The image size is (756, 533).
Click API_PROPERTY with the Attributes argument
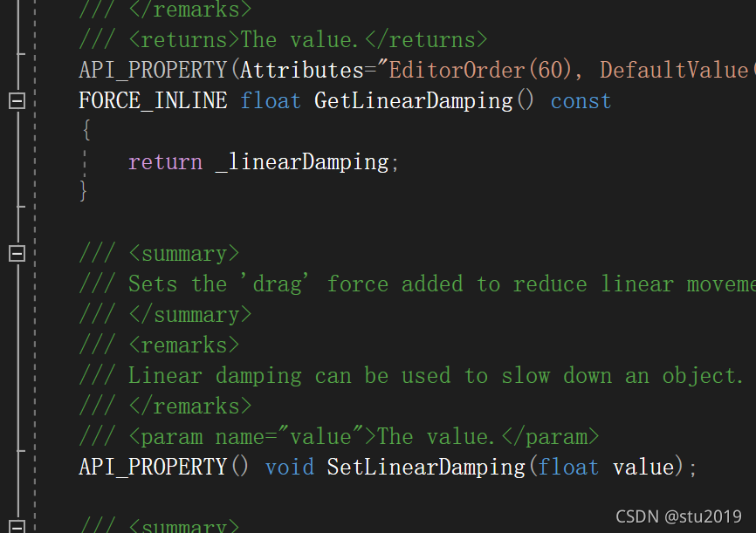click(153, 71)
